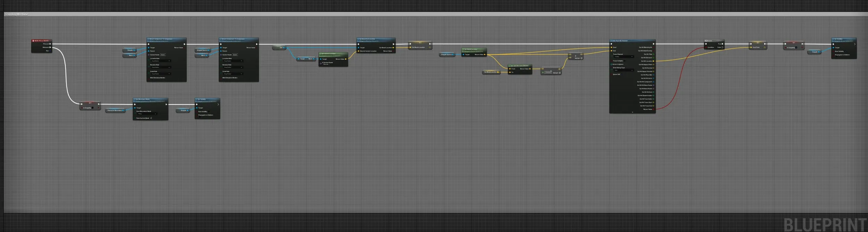Select the Grapple Source node feeding Get World Location
Screen dimensions: 868x232
(x=447, y=55)
